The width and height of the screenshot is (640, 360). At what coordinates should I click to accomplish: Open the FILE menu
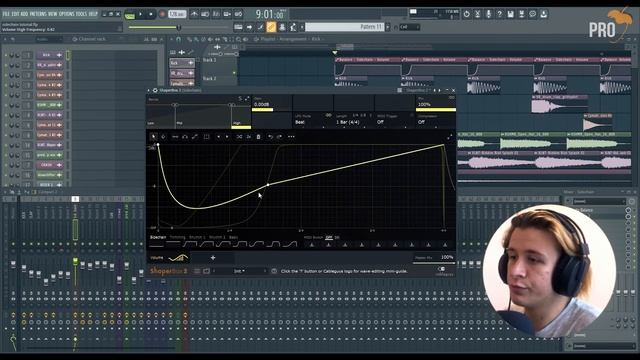pyautogui.click(x=6, y=14)
